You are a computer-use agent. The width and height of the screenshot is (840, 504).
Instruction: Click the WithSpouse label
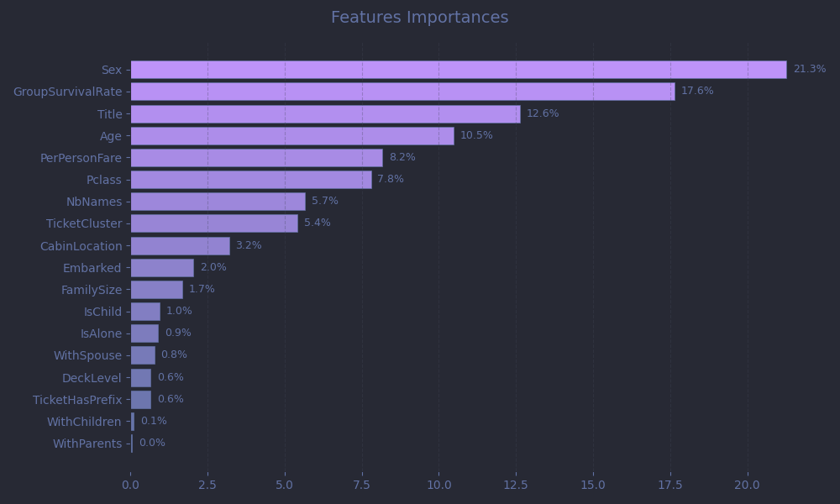(87, 355)
